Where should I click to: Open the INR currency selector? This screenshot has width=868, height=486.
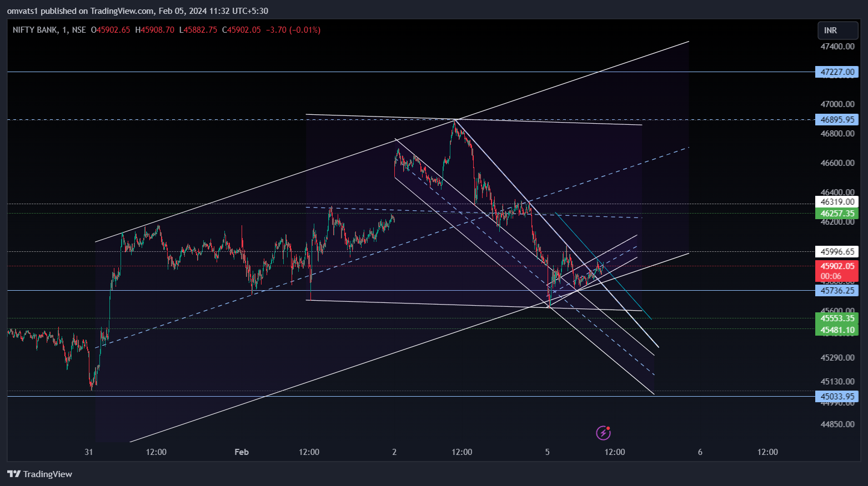[x=837, y=31]
